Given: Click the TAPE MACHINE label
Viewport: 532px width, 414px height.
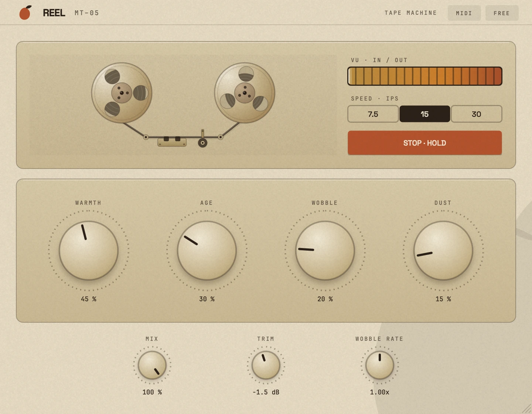Looking at the screenshot, I should (x=411, y=13).
